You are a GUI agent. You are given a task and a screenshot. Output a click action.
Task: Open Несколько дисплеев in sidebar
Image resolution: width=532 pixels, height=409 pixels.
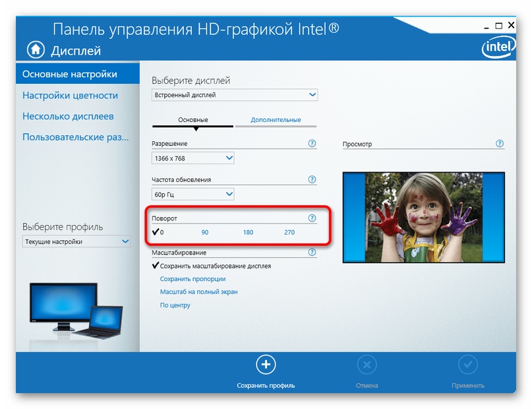tap(68, 116)
